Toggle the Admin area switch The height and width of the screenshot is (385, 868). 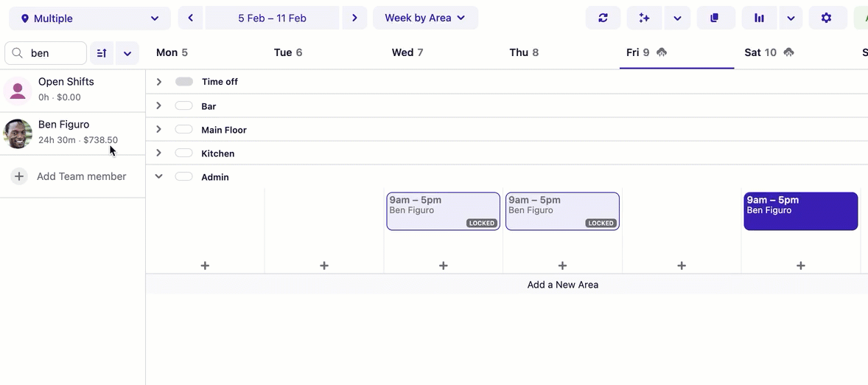183,177
